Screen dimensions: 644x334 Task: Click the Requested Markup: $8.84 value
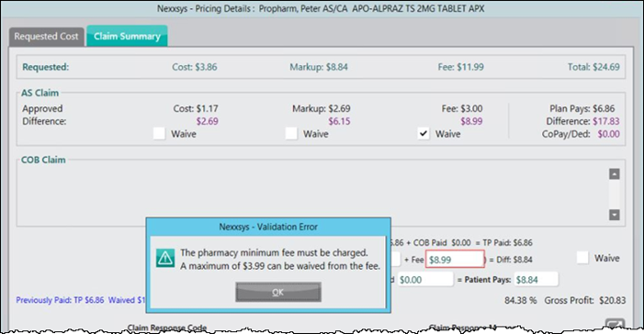tap(319, 67)
